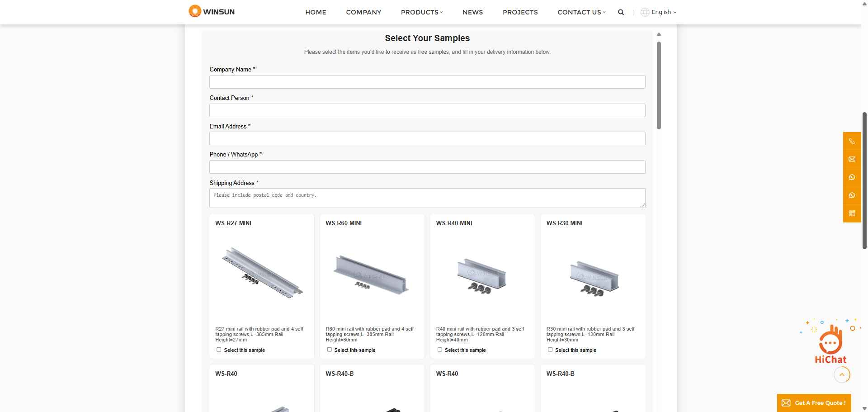868x412 pixels.
Task: Expand the CONTACT US dropdown
Action: 581,12
